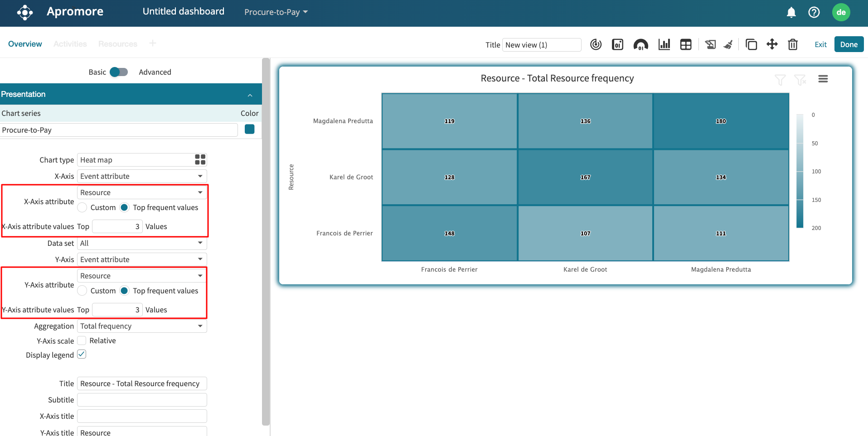
Task: Click the Done button
Action: pyautogui.click(x=849, y=44)
